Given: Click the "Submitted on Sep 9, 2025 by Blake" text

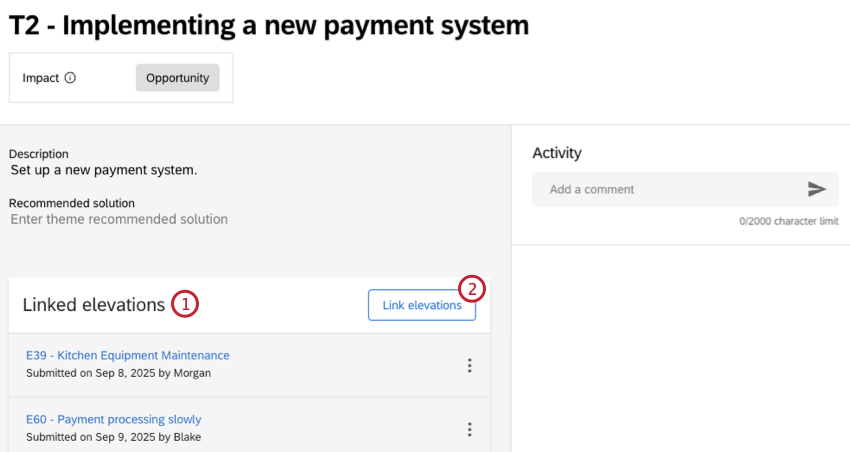Looking at the screenshot, I should (115, 437).
